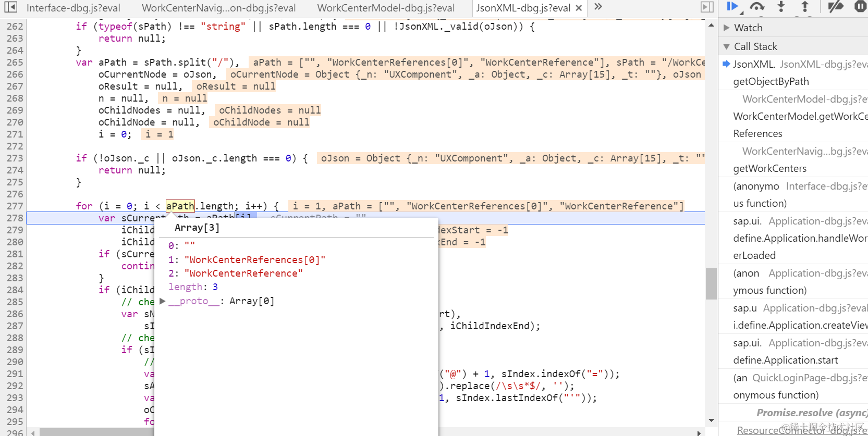
Task: Open WorkCenterModel-dbg.js?eval tab
Action: tap(386, 8)
